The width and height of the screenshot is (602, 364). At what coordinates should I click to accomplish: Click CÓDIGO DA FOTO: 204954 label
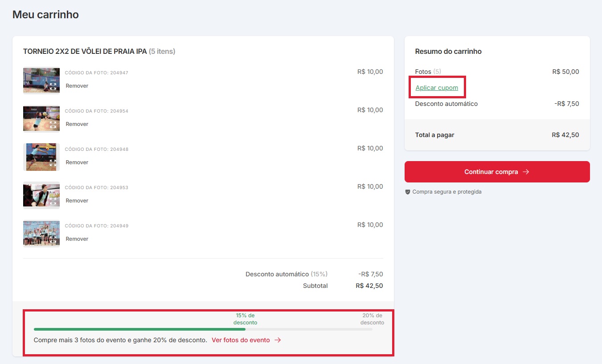(x=97, y=111)
